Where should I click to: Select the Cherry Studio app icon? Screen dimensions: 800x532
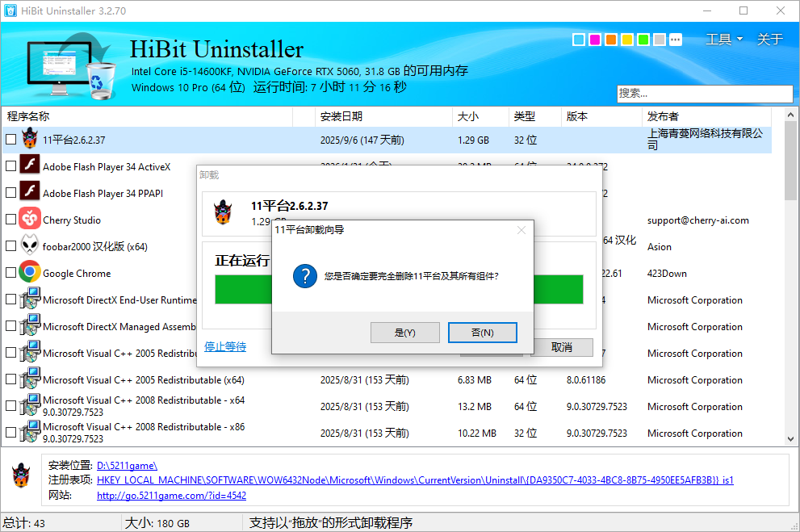(30, 219)
